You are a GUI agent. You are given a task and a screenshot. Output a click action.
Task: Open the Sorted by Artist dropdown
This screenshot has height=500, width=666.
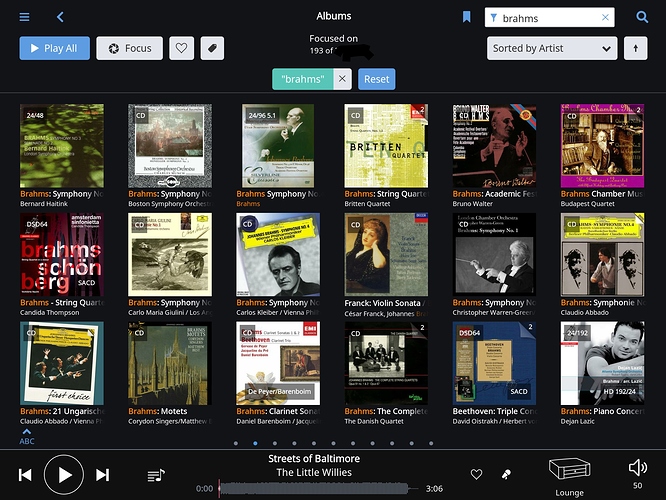552,48
